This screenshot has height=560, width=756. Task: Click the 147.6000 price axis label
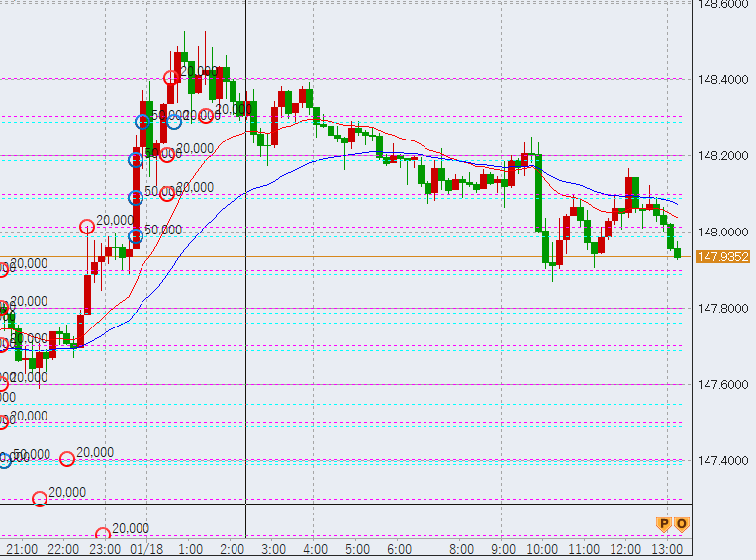(x=721, y=385)
